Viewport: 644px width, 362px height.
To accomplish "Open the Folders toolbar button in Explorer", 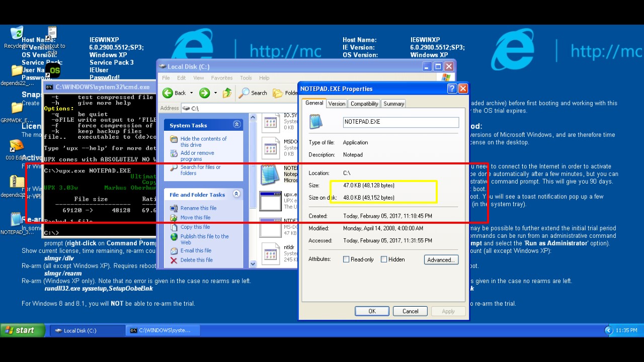I will (x=285, y=93).
